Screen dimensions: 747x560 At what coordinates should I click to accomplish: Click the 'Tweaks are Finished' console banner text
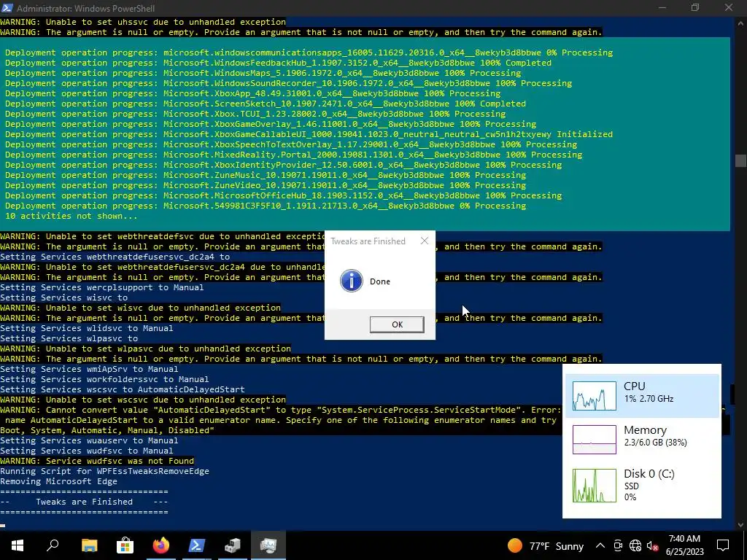click(x=85, y=502)
